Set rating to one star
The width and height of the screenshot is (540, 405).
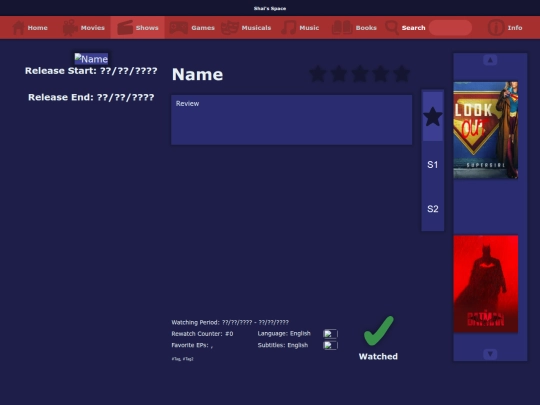coord(318,74)
